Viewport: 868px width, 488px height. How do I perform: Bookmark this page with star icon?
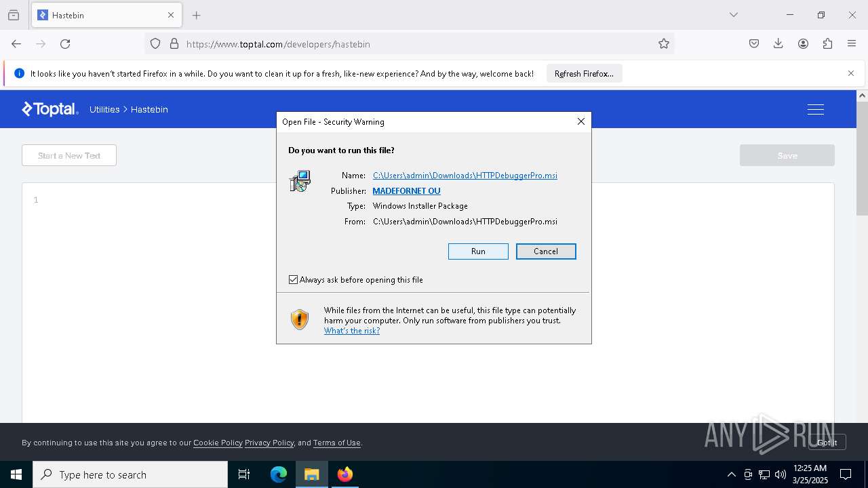(x=664, y=44)
